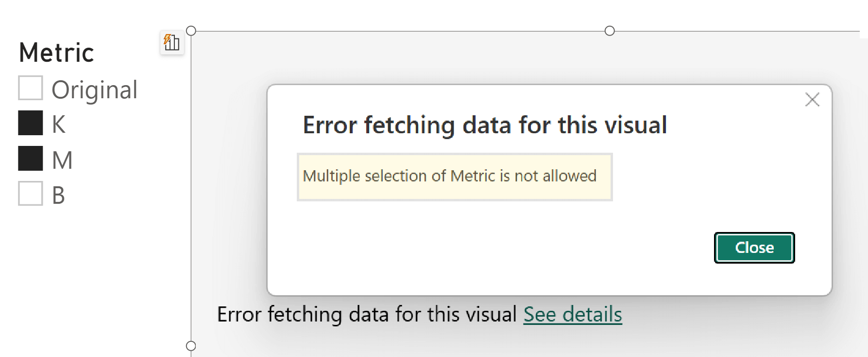Select the Original label text in slicer

(x=95, y=90)
